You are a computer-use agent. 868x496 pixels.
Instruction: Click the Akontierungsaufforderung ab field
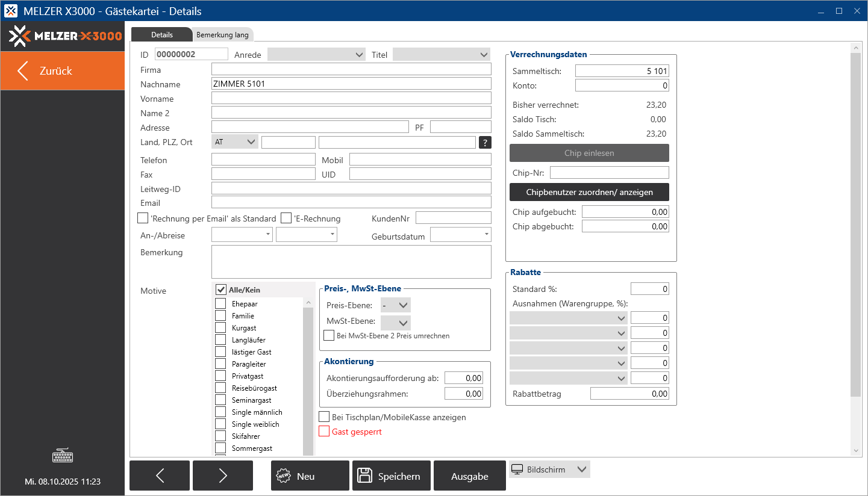click(464, 378)
